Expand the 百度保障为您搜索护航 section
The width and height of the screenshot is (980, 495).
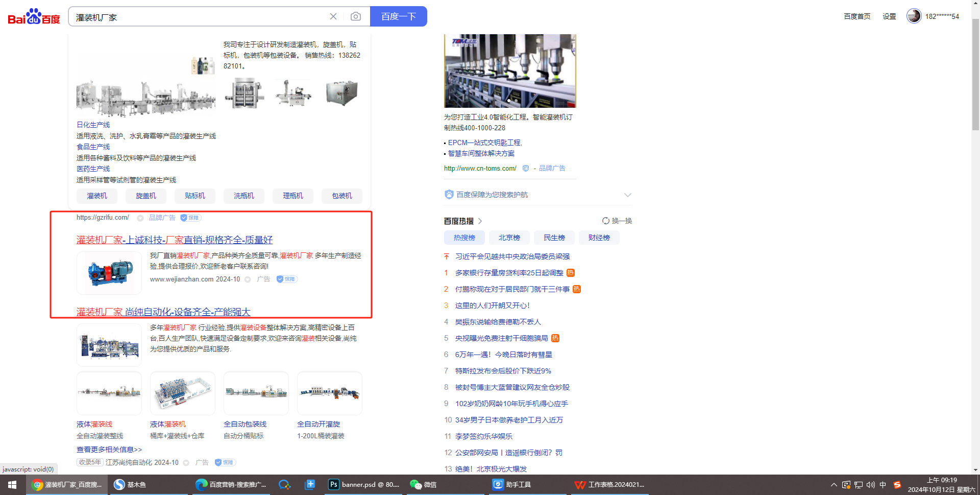click(628, 195)
